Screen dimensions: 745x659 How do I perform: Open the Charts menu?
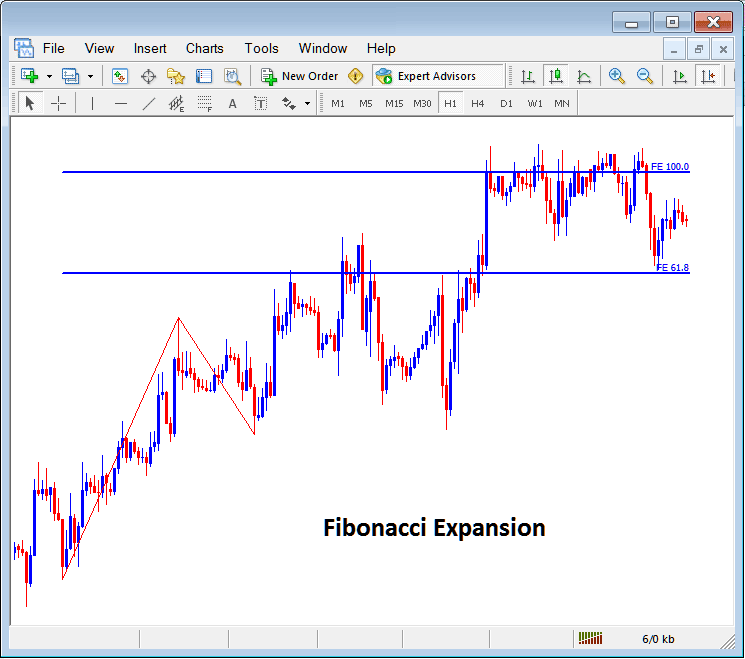(204, 48)
